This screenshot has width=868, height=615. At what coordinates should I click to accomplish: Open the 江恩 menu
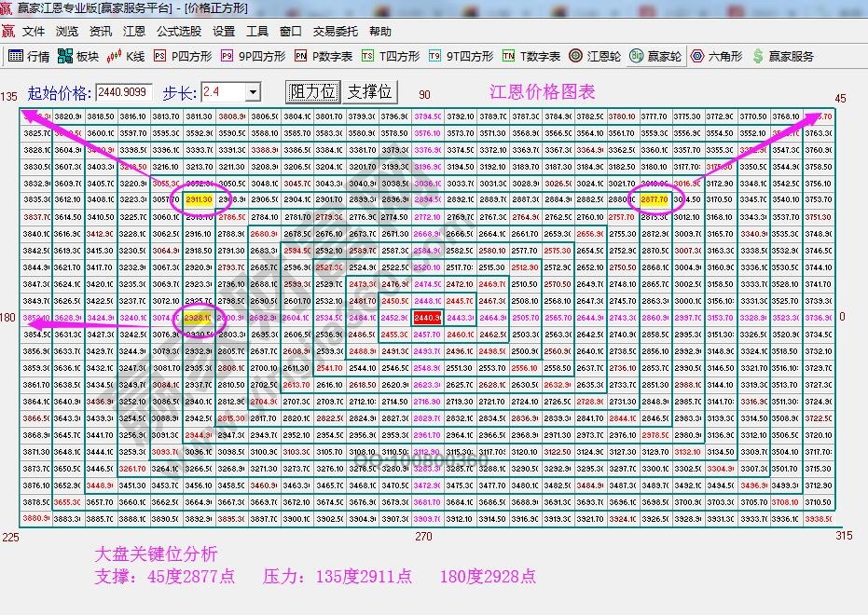pos(134,31)
